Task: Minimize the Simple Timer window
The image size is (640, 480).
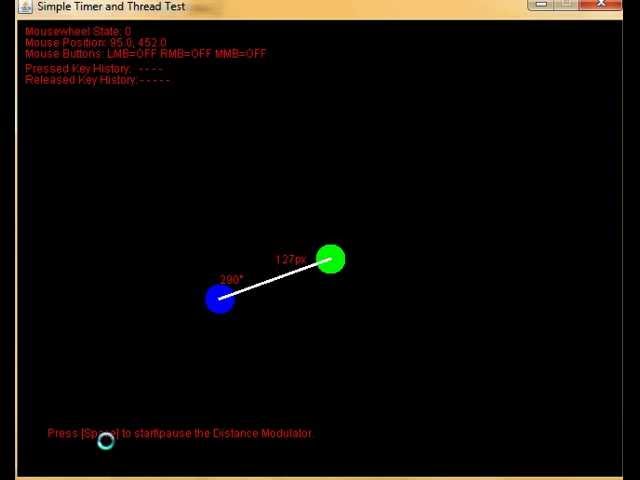Action: (541, 4)
